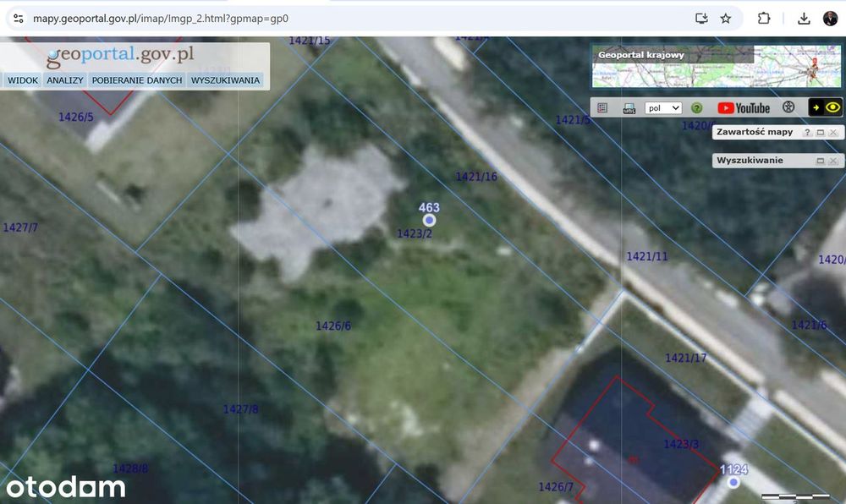The image size is (846, 504).
Task: Close the Wyszukiwanie panel
Action: [833, 161]
